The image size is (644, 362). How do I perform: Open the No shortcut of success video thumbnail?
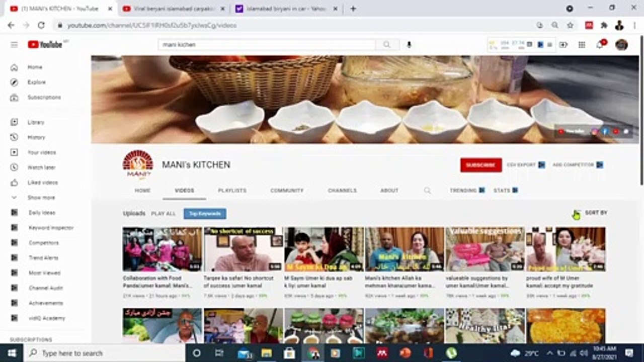point(243,249)
